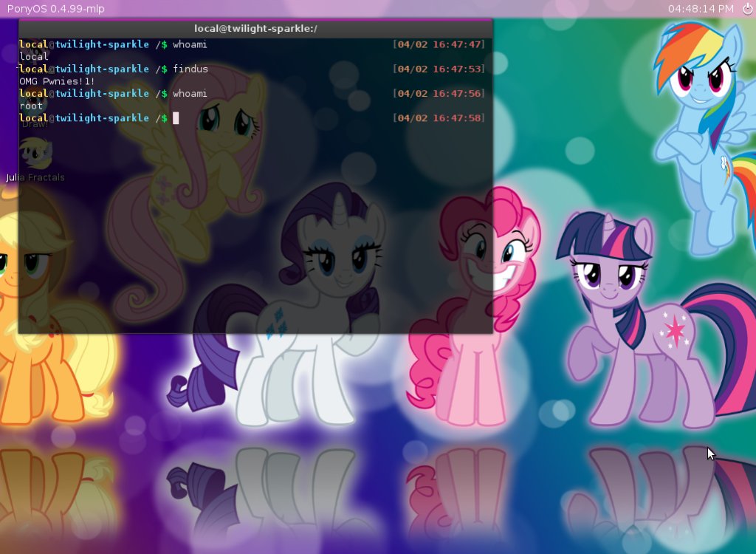Click "whoami" on the 16:47:47 line
The image size is (756, 554).
(190, 44)
